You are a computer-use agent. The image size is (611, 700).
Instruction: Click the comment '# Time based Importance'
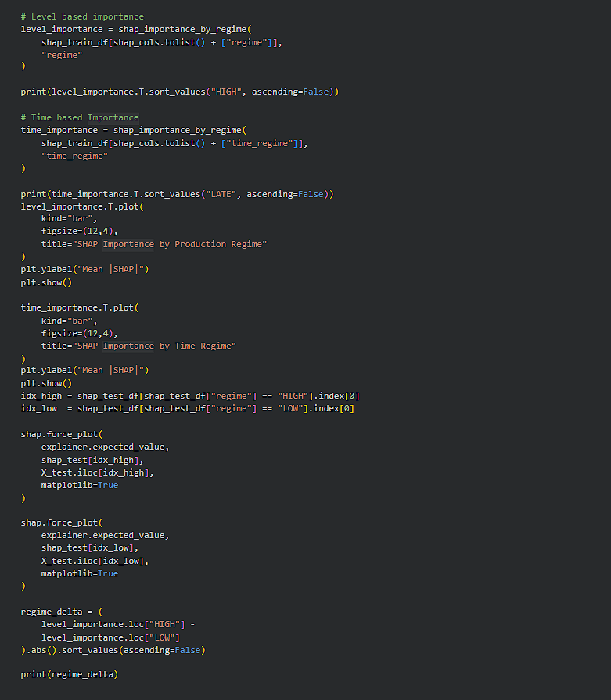coord(80,117)
